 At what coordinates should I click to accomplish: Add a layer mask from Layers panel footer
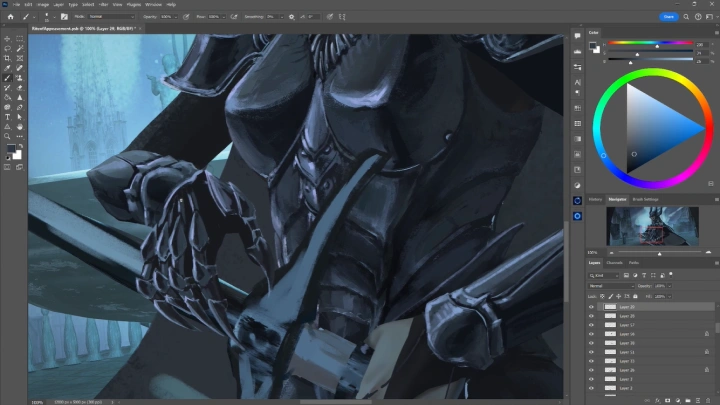(x=667, y=401)
